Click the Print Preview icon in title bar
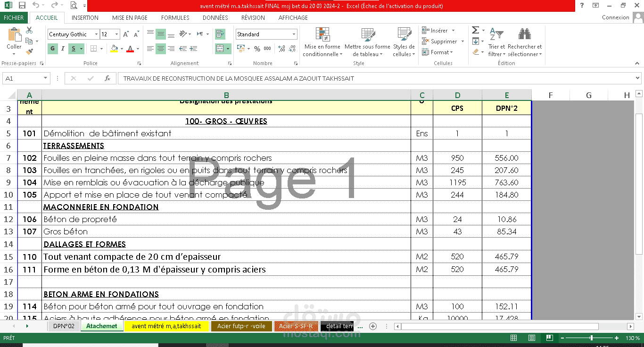 [74, 6]
